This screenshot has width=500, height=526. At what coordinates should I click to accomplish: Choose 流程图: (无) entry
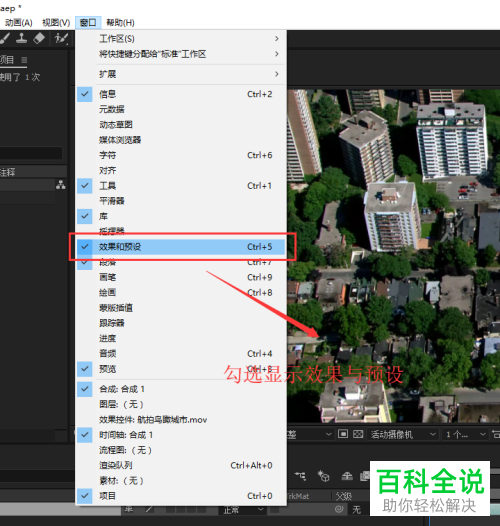[x=181, y=450]
